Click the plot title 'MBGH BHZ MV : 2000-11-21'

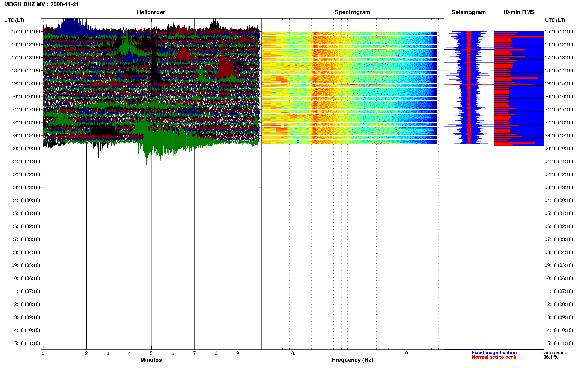(42, 4)
